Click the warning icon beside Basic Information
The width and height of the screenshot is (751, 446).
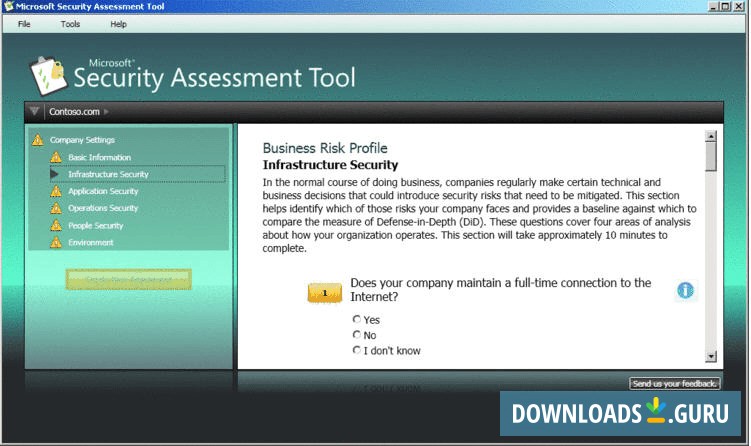click(56, 157)
